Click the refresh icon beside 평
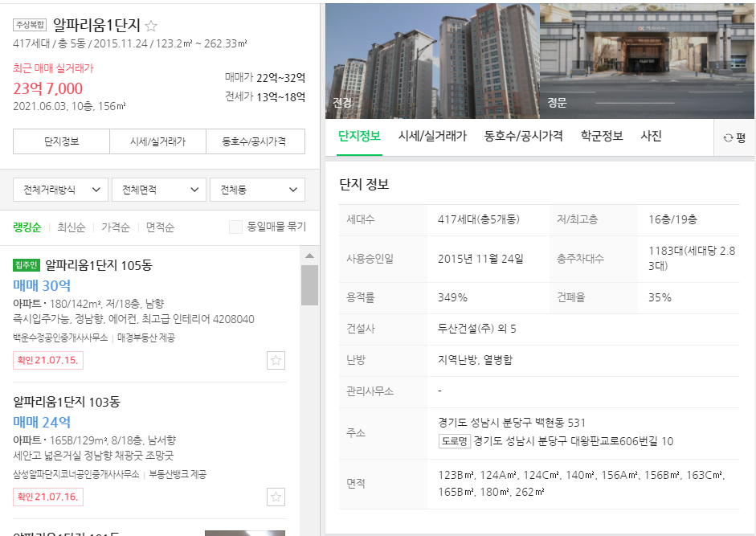The image size is (756, 536). click(x=728, y=138)
